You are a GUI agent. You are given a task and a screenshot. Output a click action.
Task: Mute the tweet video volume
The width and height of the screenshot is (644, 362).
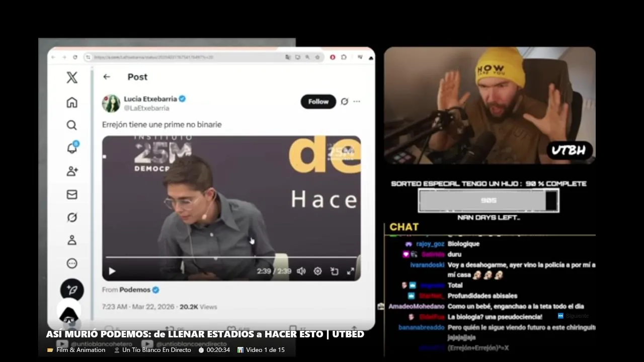[301, 271]
